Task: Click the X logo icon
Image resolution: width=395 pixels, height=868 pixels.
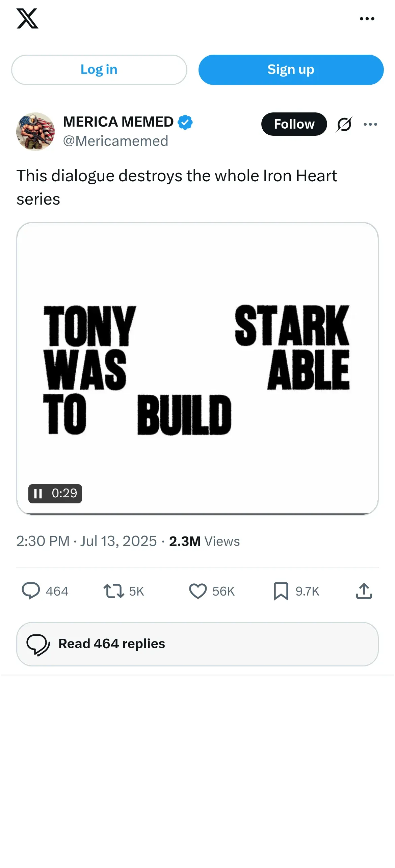Action: (x=27, y=19)
